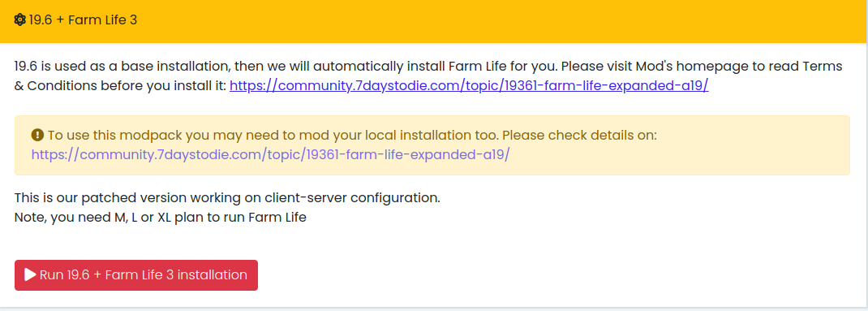Click the Run 19.6 + Farm Life 3 installation button

136,275
